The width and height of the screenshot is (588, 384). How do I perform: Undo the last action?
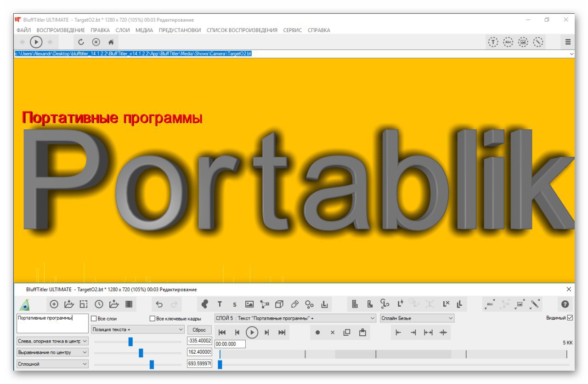pyautogui.click(x=159, y=304)
